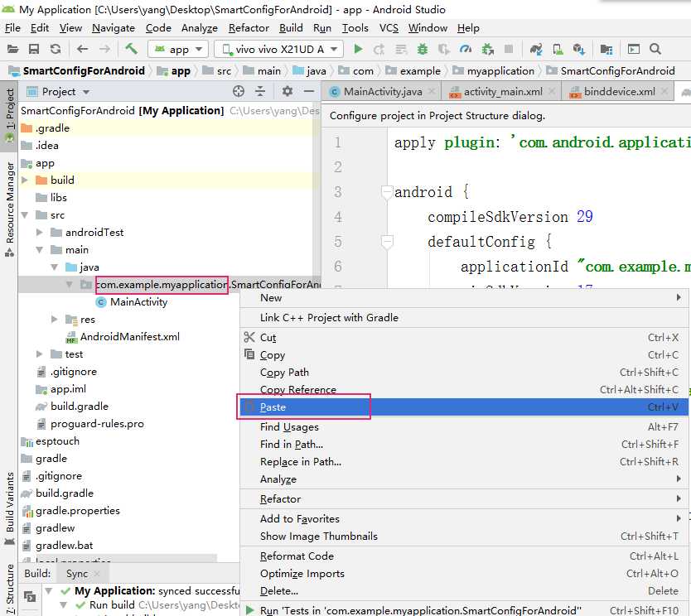Open the Build Variants side tab

(9, 508)
